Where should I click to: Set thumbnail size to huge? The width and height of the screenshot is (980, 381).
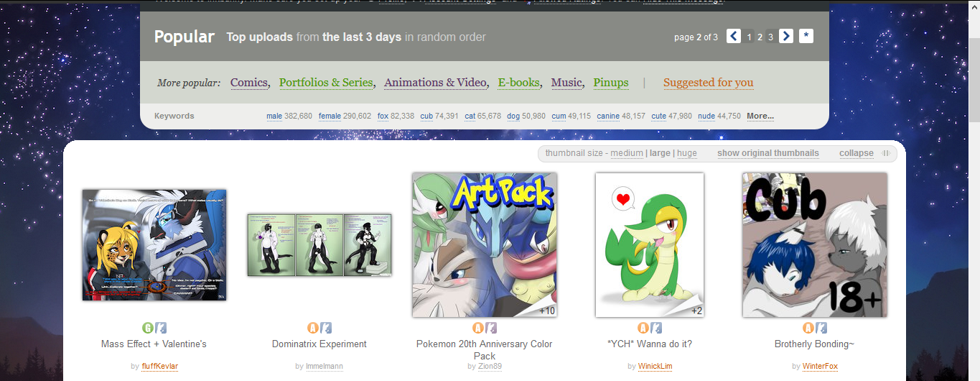click(x=687, y=153)
